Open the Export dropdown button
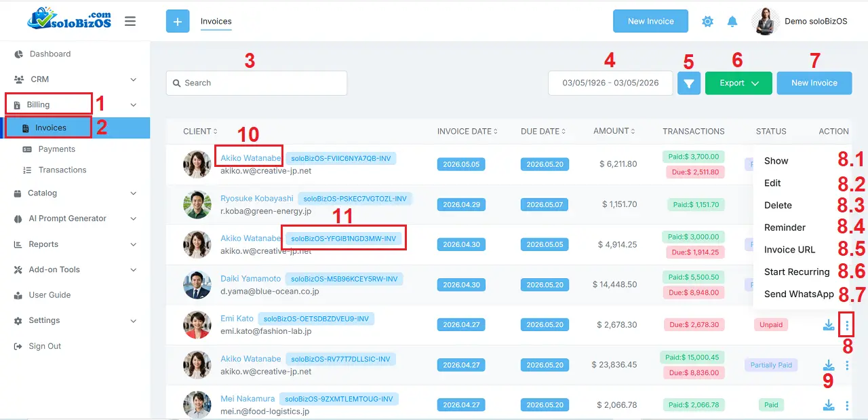The height and width of the screenshot is (420, 868). tap(738, 83)
